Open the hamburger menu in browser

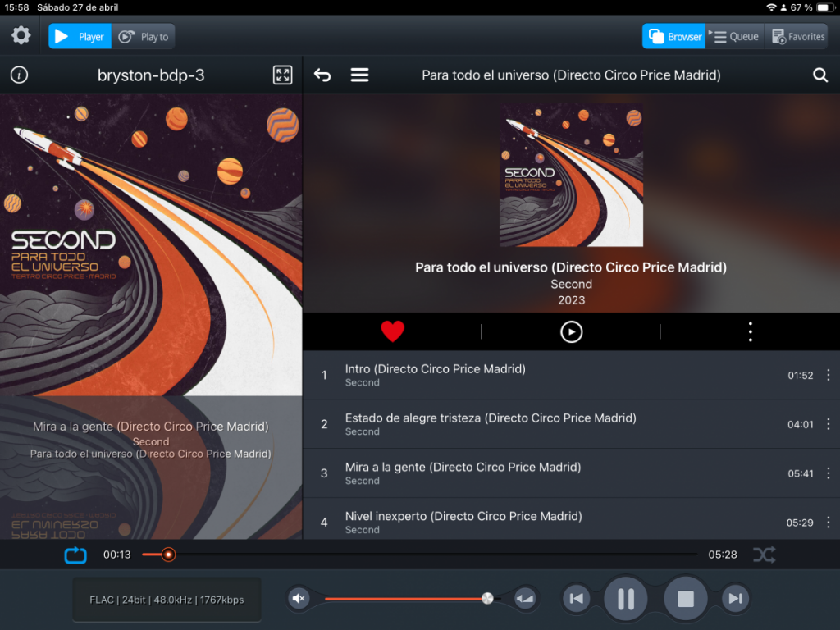coord(359,75)
